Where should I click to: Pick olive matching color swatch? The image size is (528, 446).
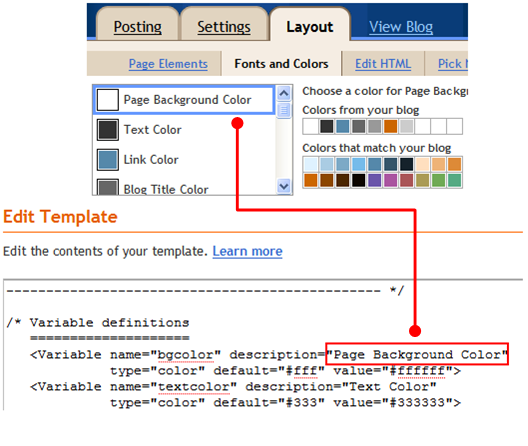pyautogui.click(x=422, y=180)
